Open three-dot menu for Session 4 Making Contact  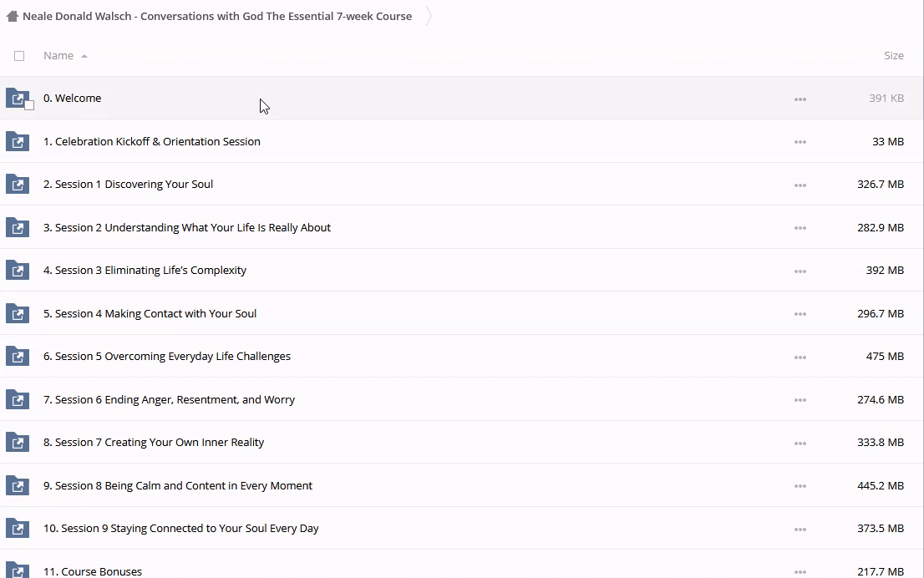pos(800,314)
